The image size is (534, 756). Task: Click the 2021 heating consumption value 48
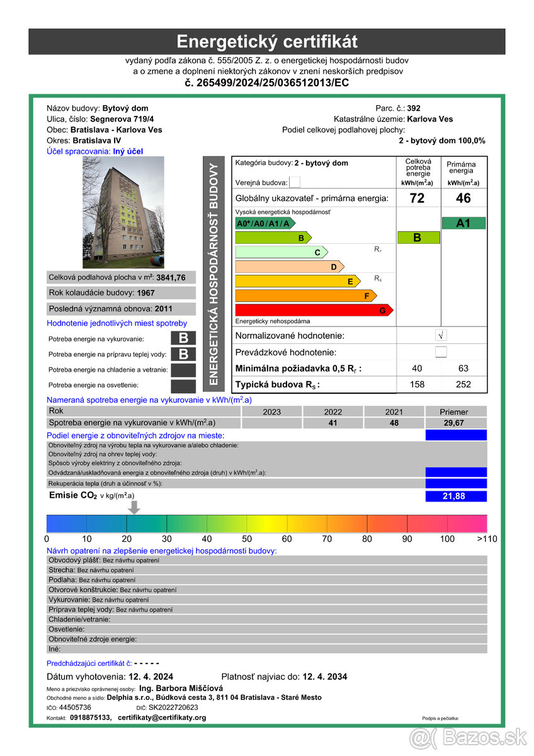tap(394, 423)
